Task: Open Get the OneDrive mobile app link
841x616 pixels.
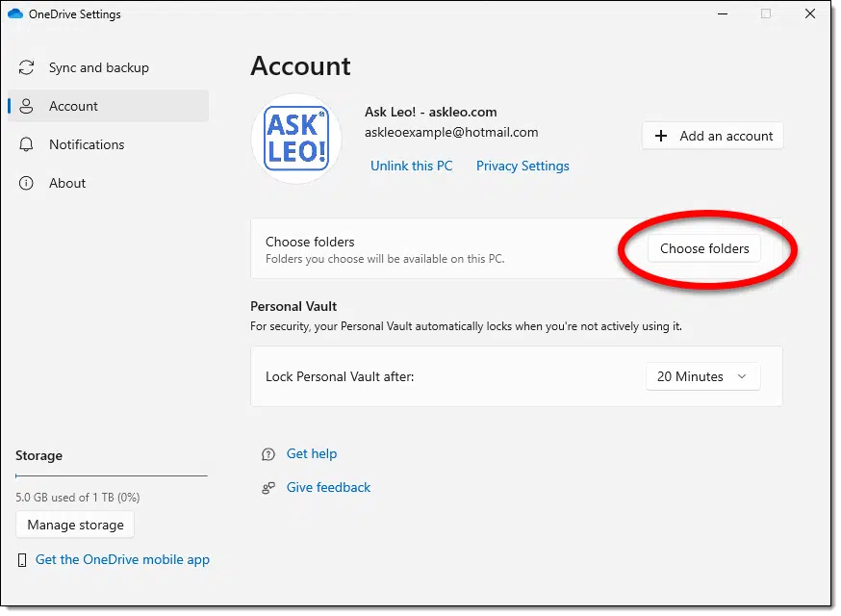Action: pos(122,559)
